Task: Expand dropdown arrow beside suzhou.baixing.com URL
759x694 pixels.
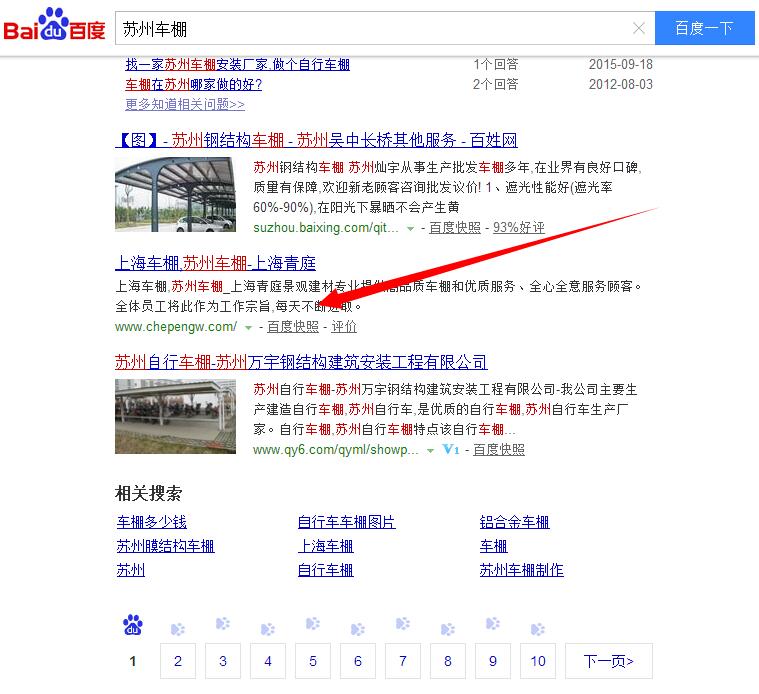Action: tap(410, 228)
